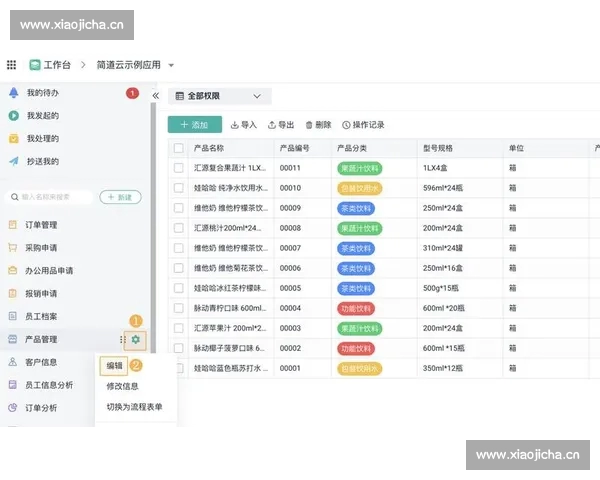This screenshot has height=480, width=600.
Task: Check the row 00002 checkbox
Action: click(x=179, y=348)
